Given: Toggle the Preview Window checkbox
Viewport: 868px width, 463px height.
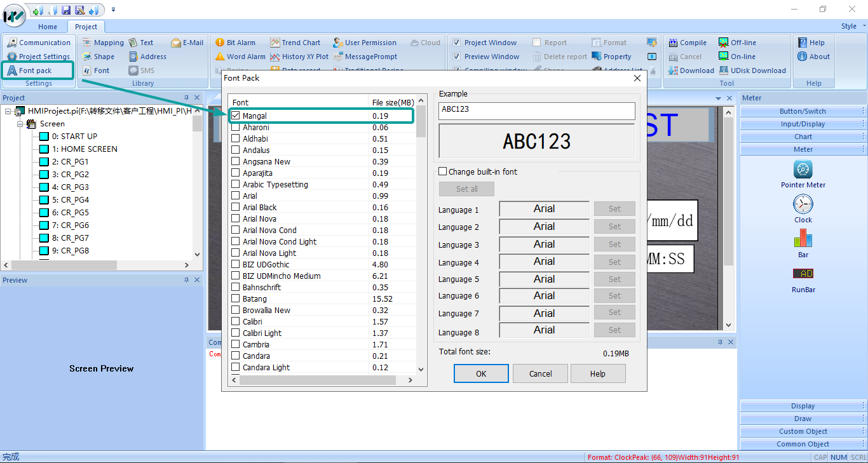Looking at the screenshot, I should tap(457, 57).
